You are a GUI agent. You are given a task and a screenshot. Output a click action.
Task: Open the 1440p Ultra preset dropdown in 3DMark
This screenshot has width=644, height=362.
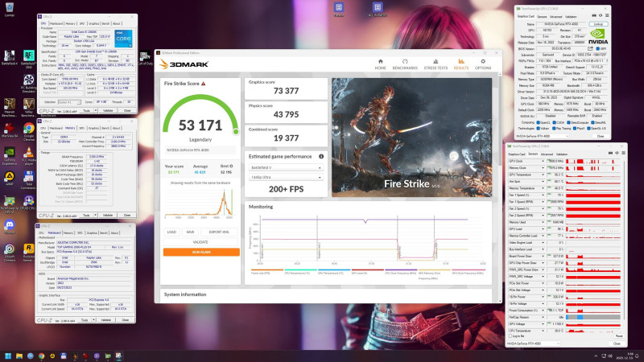click(286, 177)
